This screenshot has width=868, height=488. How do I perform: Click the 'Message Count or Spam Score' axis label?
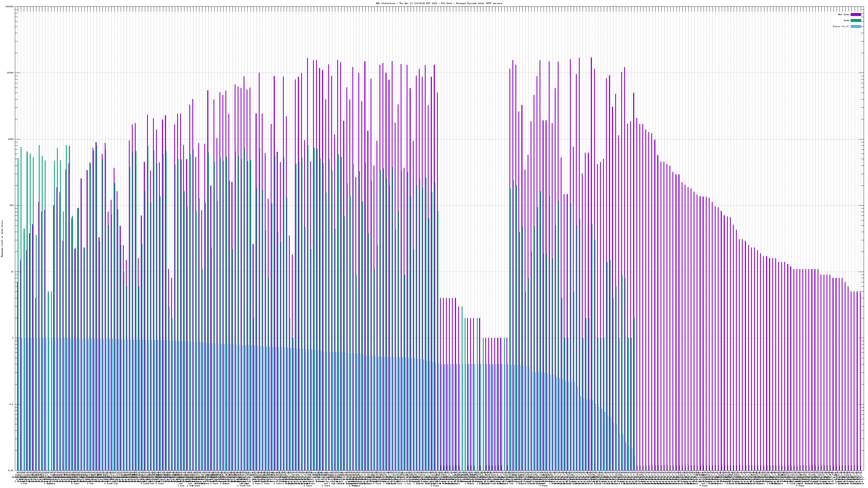pos(2,239)
